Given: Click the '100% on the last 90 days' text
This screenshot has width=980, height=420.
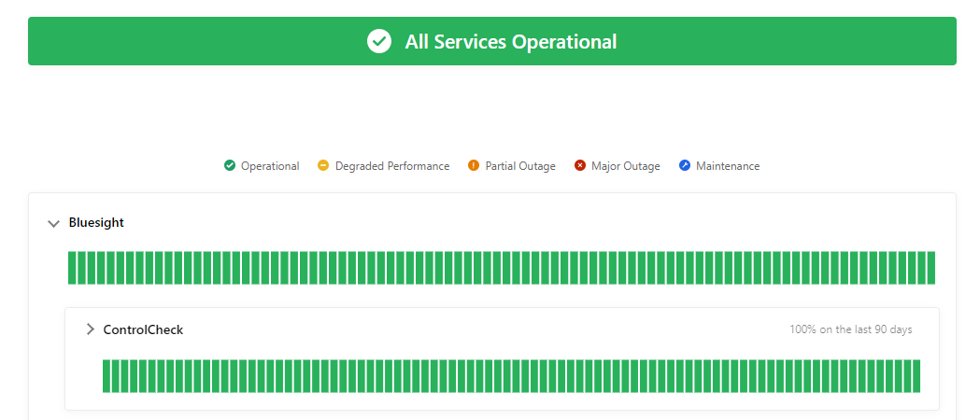Looking at the screenshot, I should 851,329.
